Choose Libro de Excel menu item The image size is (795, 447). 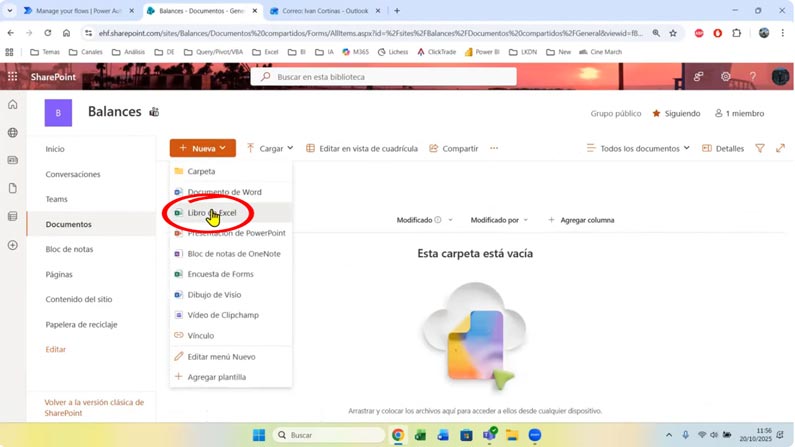(231, 213)
